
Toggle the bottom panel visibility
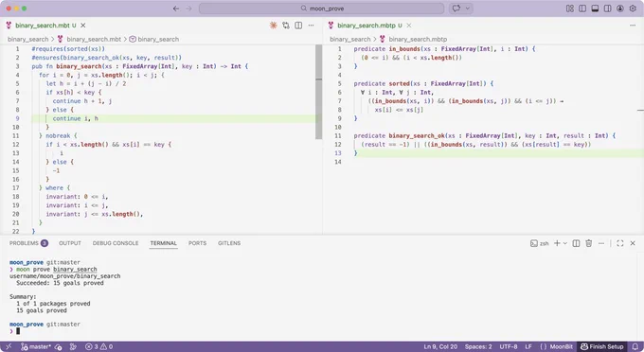tap(595, 9)
